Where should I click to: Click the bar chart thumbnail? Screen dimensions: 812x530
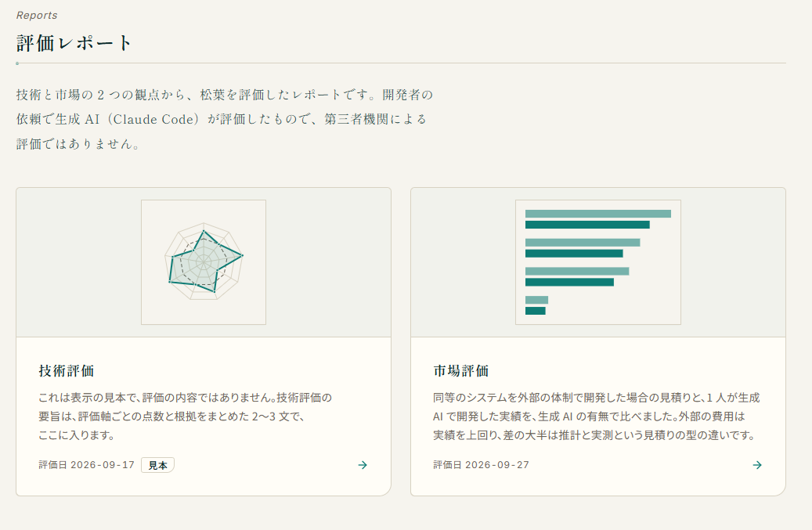(x=598, y=262)
